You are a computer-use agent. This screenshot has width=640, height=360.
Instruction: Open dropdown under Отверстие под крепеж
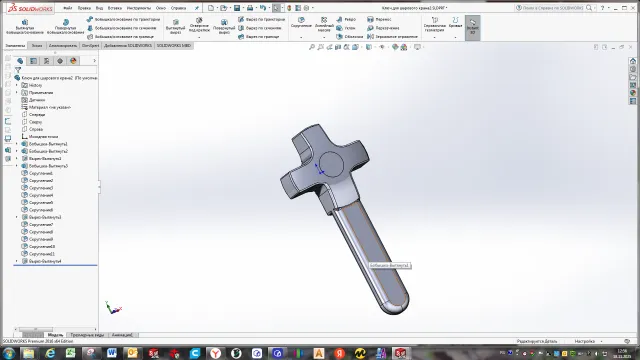coord(199,38)
